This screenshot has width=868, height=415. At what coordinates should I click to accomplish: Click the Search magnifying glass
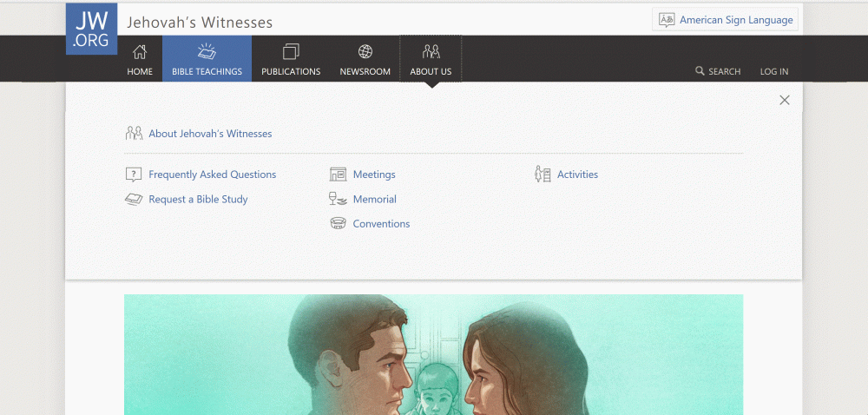pyautogui.click(x=700, y=71)
